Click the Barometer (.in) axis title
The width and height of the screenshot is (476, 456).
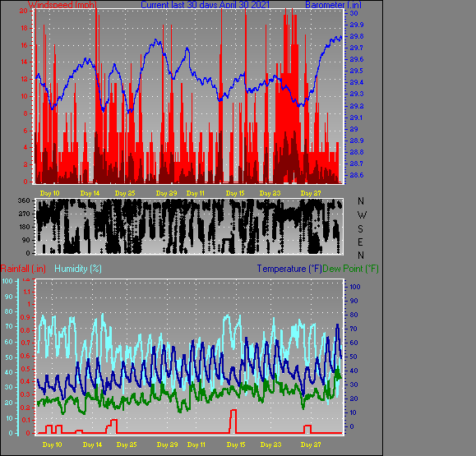click(x=333, y=5)
